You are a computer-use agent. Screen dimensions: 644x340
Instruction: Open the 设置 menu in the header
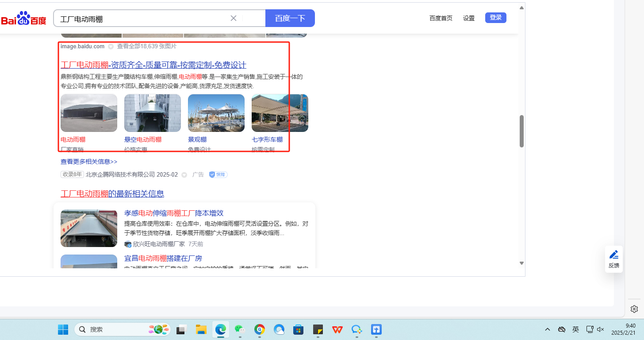point(469,18)
